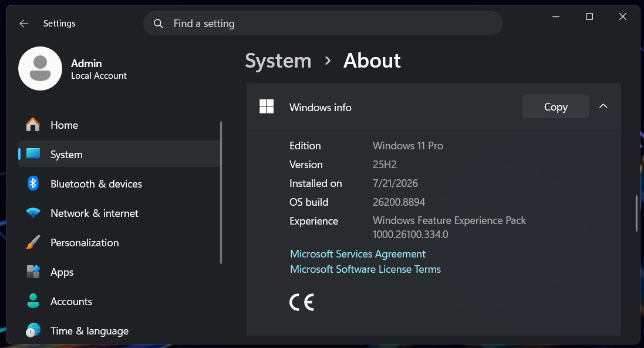Click the Accounts person icon
The width and height of the screenshot is (644, 348).
[33, 301]
